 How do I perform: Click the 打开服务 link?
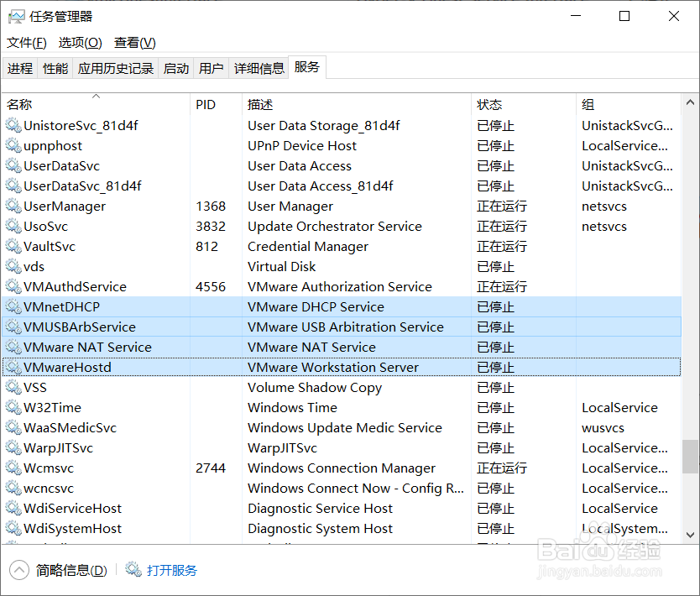point(172,570)
